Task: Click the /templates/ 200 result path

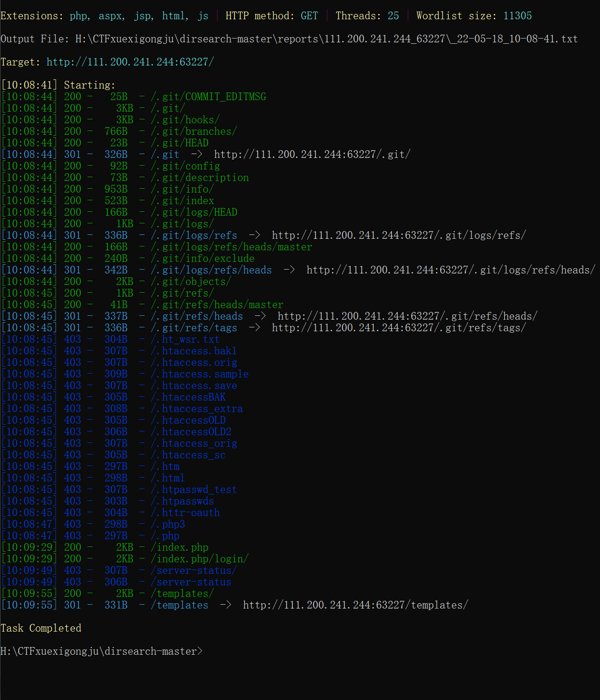Action: click(183, 594)
